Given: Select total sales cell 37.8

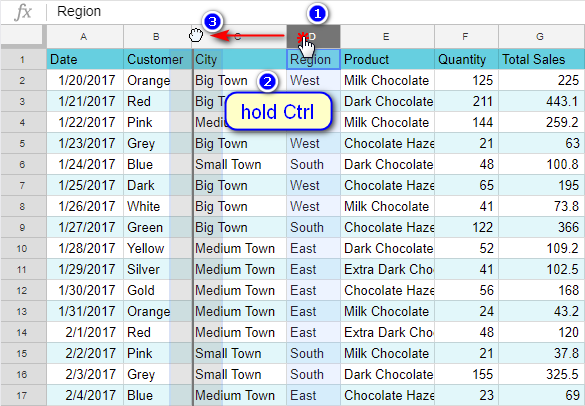Looking at the screenshot, I should (542, 353).
